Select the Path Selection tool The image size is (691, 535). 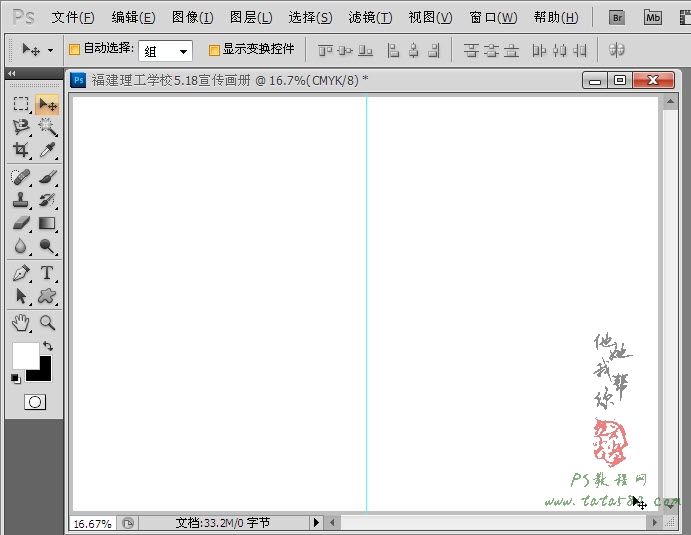click(21, 296)
